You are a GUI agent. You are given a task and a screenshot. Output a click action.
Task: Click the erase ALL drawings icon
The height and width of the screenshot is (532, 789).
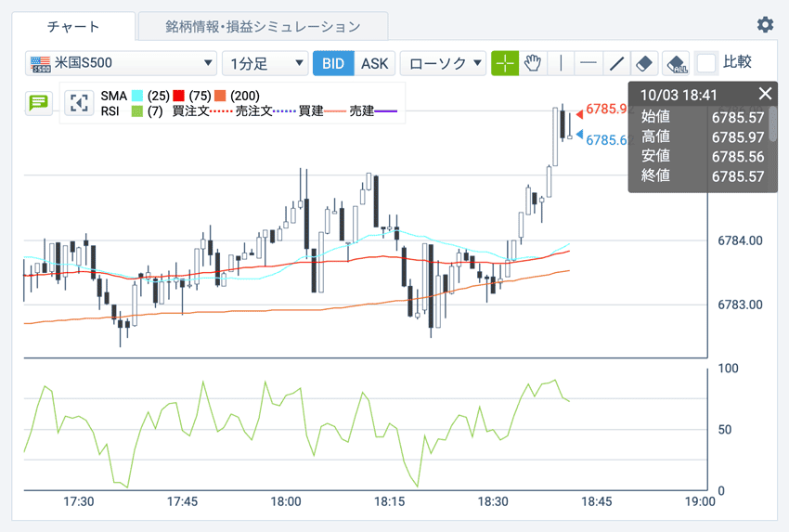[x=677, y=63]
